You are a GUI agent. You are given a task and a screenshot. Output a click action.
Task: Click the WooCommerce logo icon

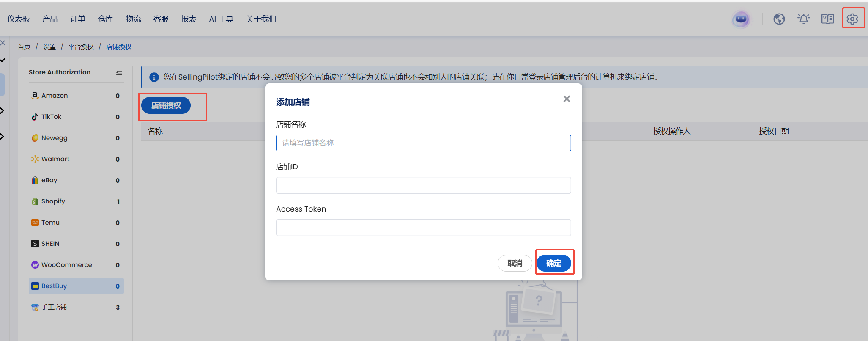[x=35, y=265]
